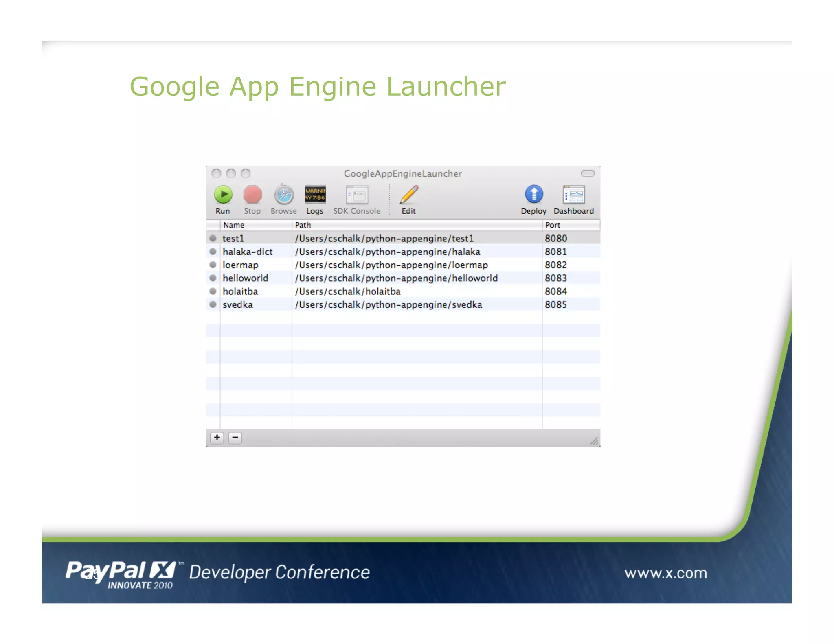Click status dot next to helloworld

213,278
